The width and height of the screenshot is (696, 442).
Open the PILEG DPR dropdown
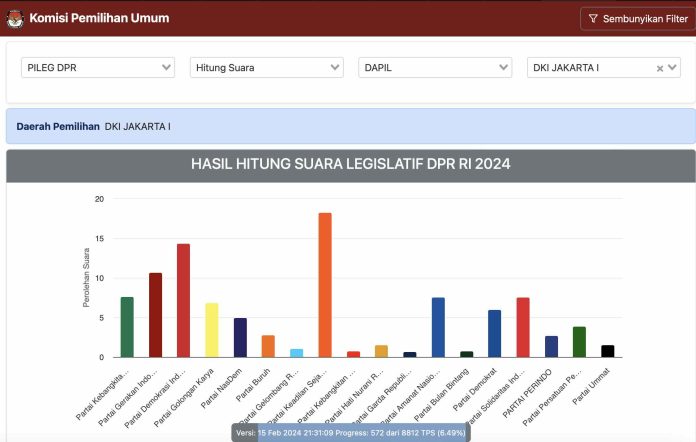(98, 67)
